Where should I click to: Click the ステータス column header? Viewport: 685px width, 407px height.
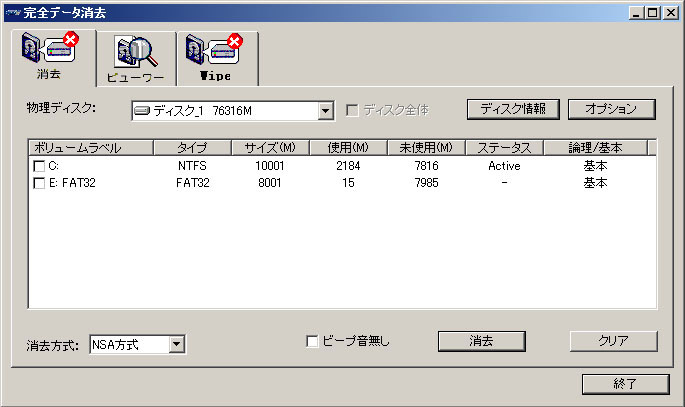504,148
